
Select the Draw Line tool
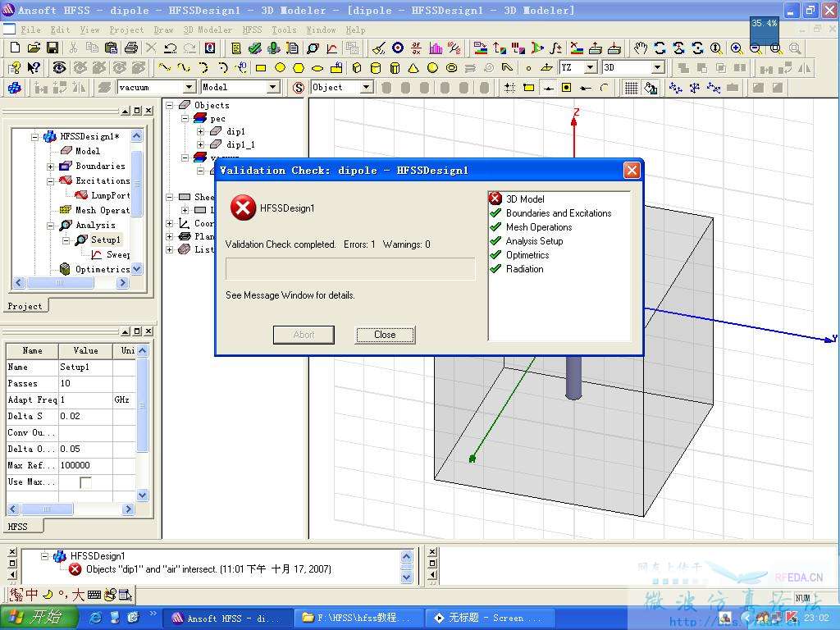(x=164, y=67)
